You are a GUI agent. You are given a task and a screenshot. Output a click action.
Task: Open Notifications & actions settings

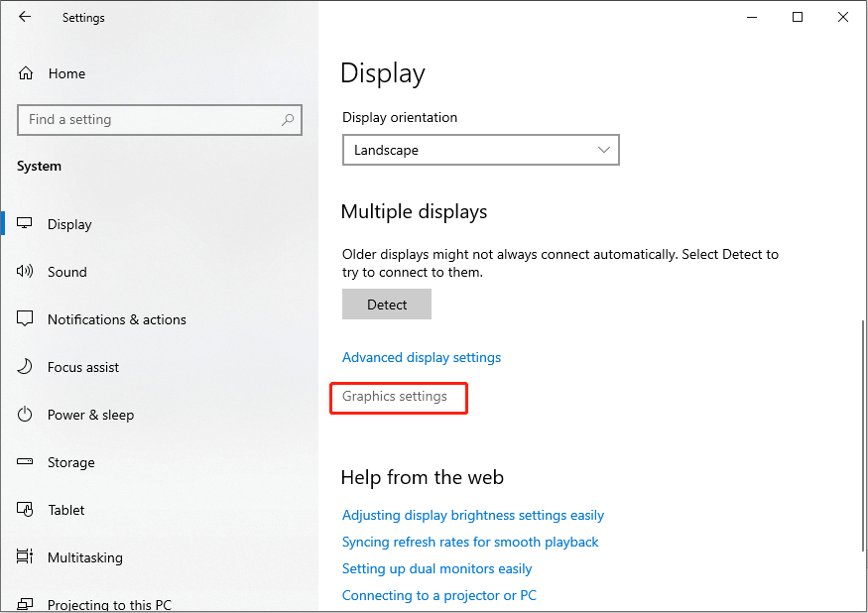click(x=117, y=319)
